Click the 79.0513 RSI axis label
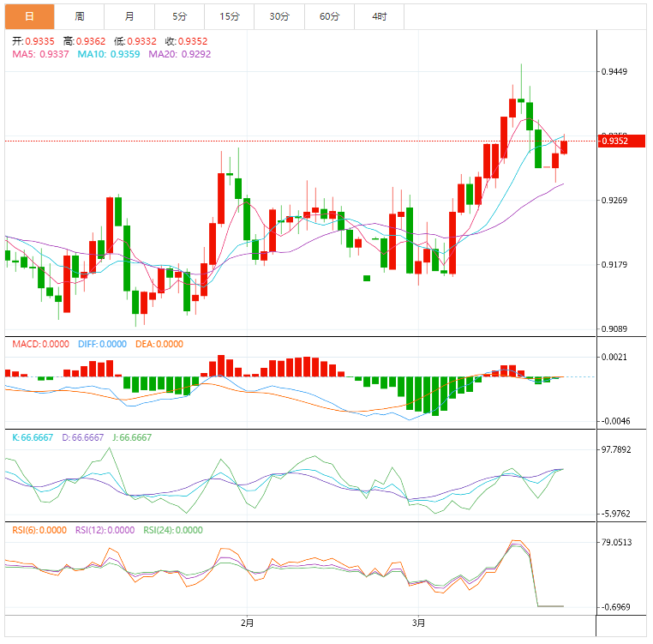 [617, 542]
